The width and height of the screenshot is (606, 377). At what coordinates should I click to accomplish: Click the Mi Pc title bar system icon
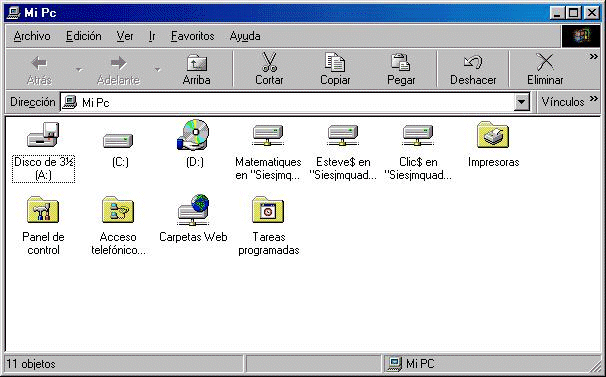[14, 13]
